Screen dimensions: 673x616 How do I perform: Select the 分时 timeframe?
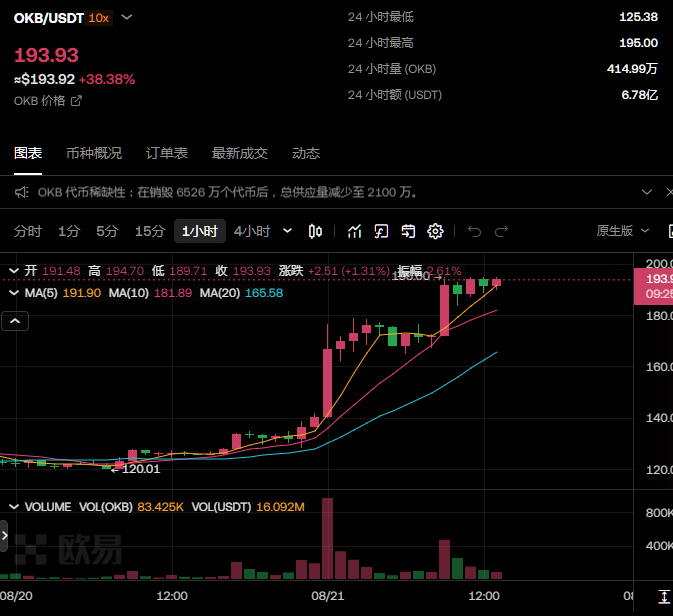coord(28,231)
